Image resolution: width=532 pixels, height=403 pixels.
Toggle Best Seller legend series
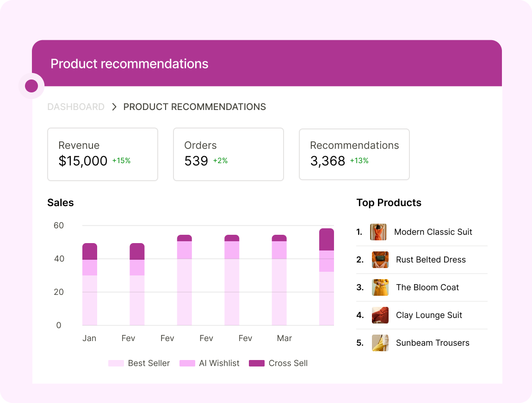click(x=139, y=363)
